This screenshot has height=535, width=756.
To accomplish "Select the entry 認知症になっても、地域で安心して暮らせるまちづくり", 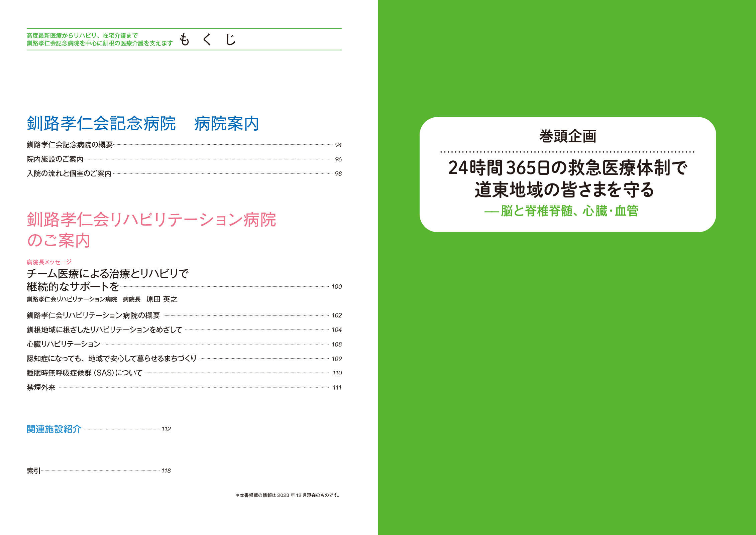I will point(112,359).
